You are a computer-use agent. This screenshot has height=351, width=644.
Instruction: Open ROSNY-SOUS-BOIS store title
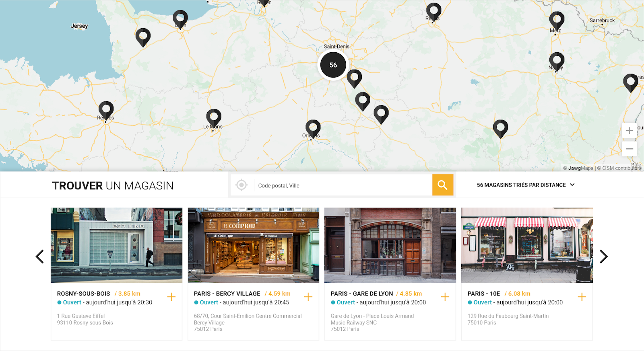coord(83,294)
